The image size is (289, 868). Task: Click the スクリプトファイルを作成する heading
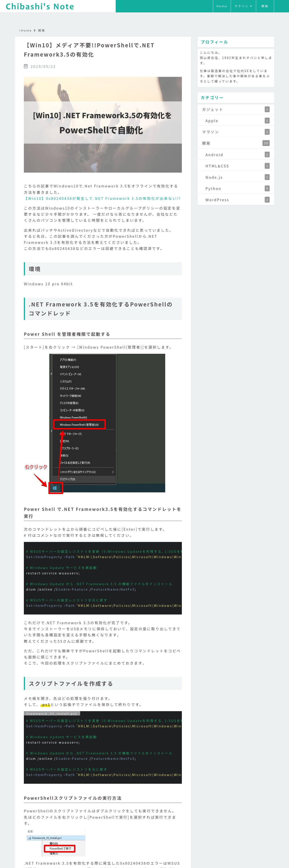click(103, 683)
